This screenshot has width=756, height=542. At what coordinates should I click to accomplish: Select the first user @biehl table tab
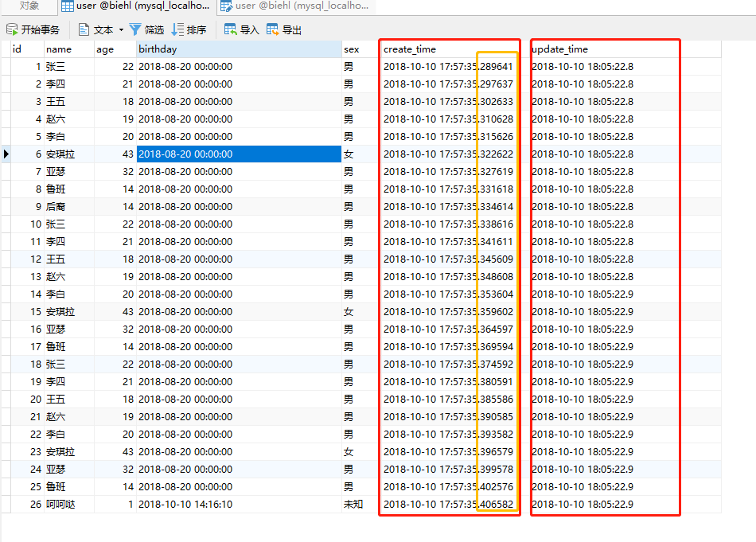tap(136, 6)
